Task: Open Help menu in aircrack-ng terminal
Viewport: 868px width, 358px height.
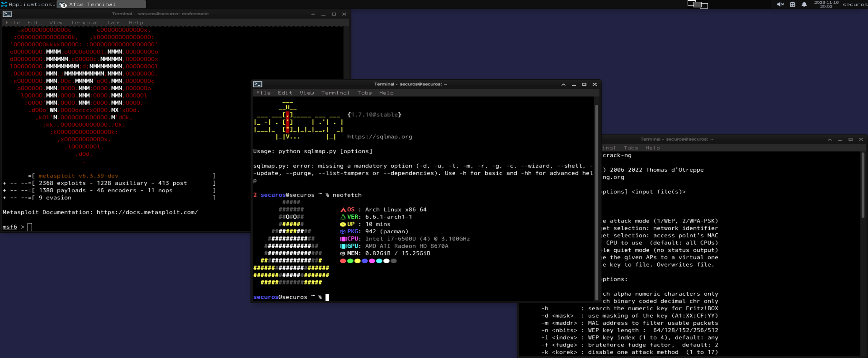Action: (652, 148)
